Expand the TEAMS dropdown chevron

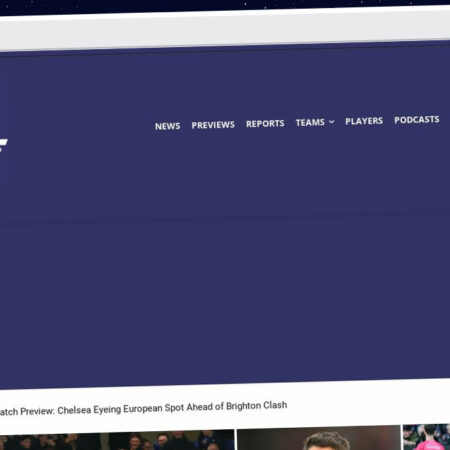[332, 122]
